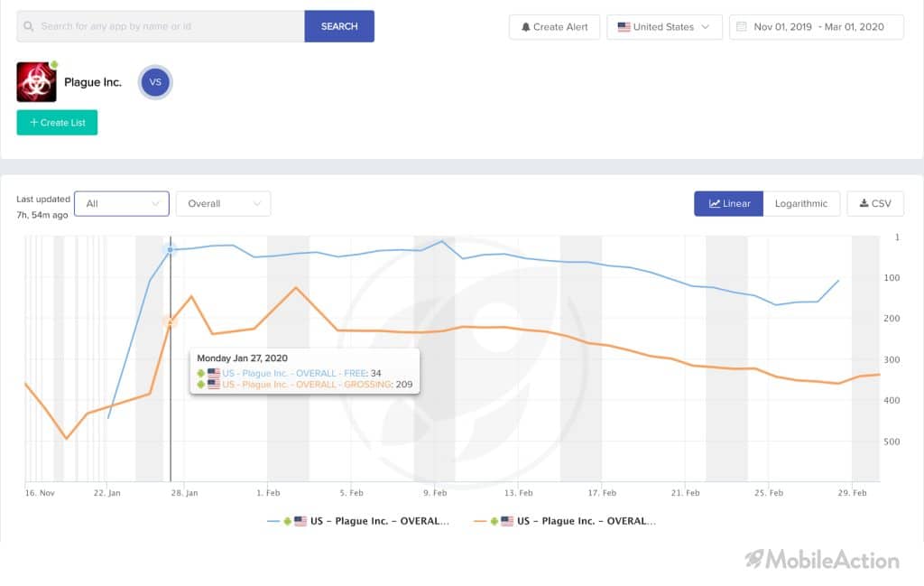This screenshot has width=924, height=586.
Task: Click the Android icon in tooltip FREE row
Action: [x=201, y=373]
